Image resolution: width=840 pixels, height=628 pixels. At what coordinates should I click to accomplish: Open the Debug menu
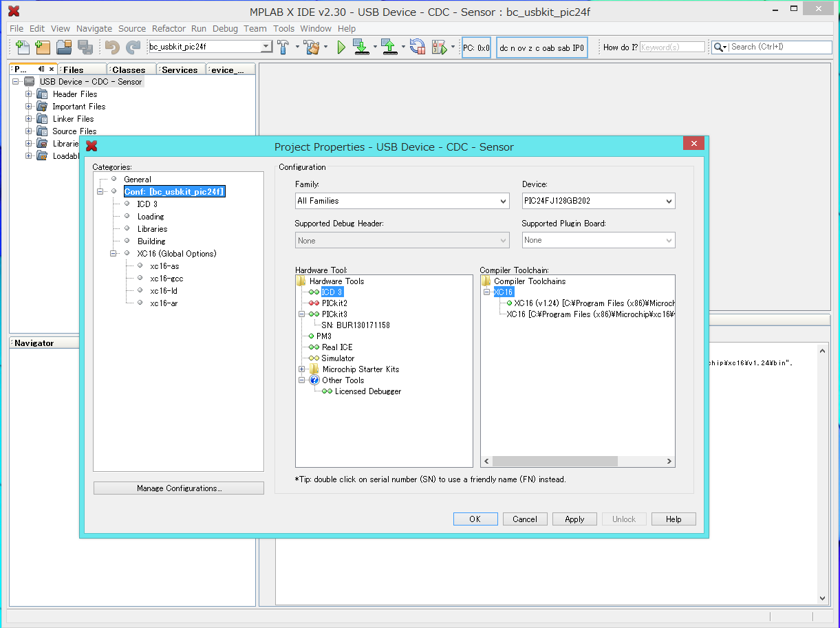(x=225, y=29)
